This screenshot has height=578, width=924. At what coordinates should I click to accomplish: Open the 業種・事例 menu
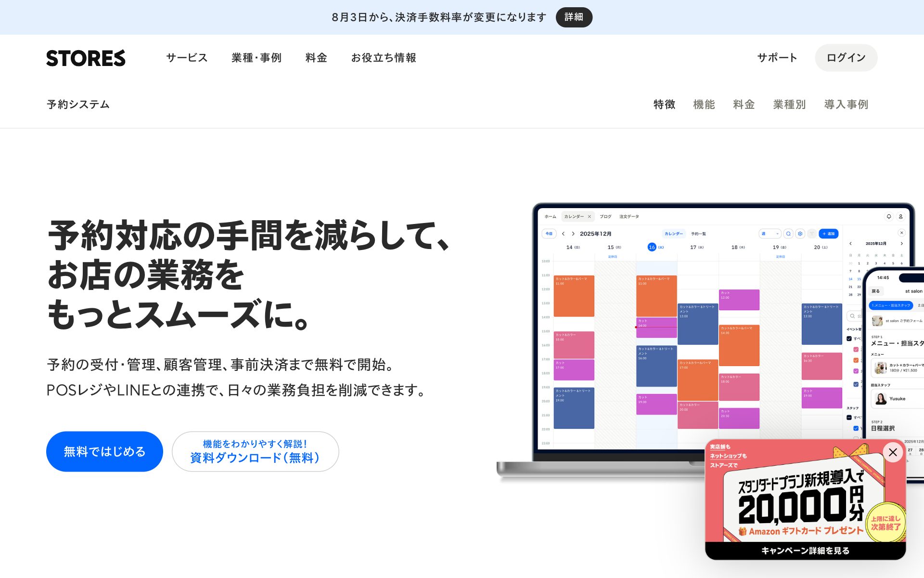(x=257, y=58)
